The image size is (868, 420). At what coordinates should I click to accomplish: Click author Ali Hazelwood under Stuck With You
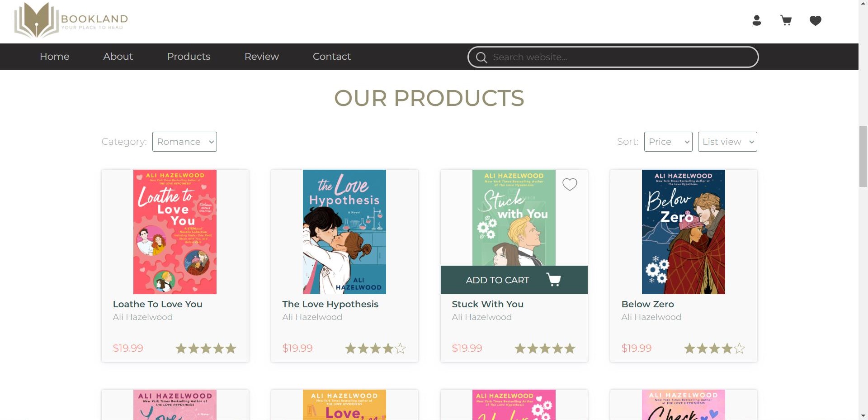tap(482, 317)
